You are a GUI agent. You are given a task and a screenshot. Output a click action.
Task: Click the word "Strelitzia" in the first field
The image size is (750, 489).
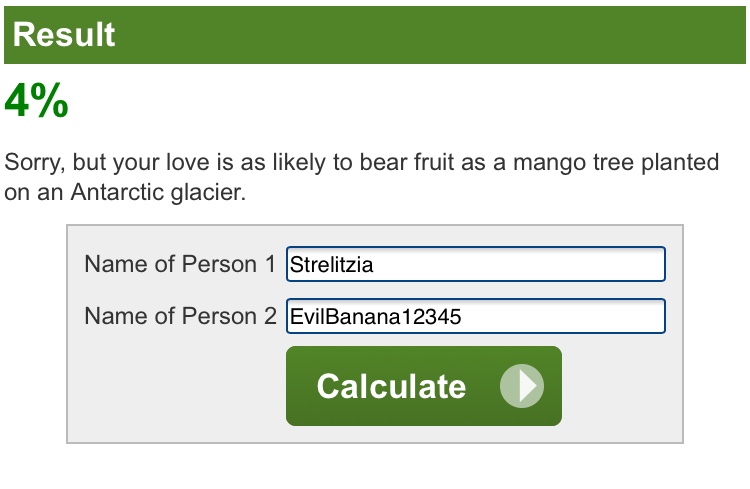pyautogui.click(x=331, y=265)
